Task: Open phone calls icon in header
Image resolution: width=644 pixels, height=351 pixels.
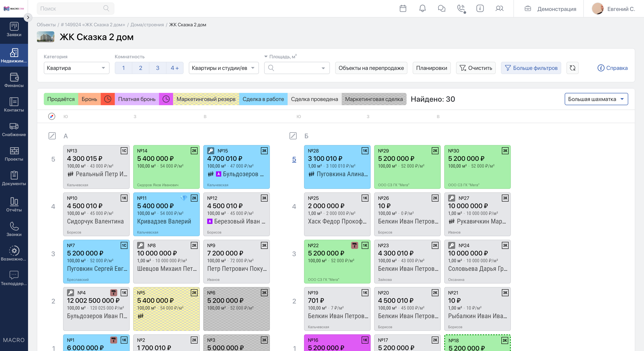Action: tap(461, 9)
